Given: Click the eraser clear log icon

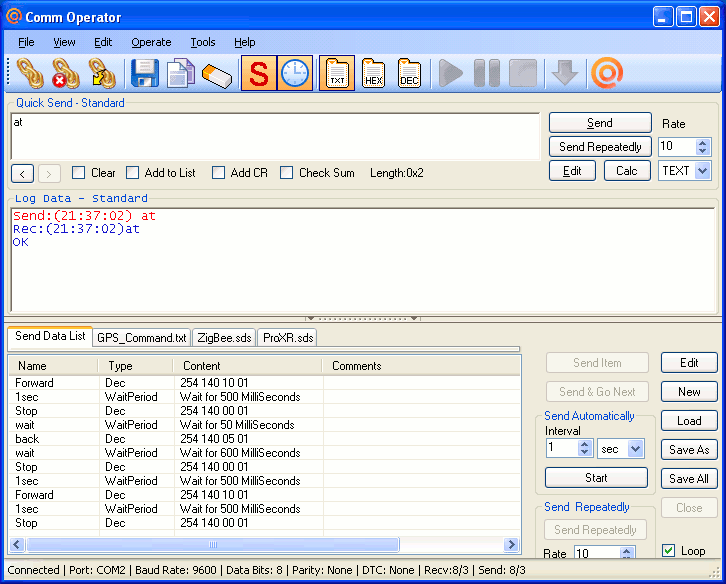Looking at the screenshot, I should point(217,75).
